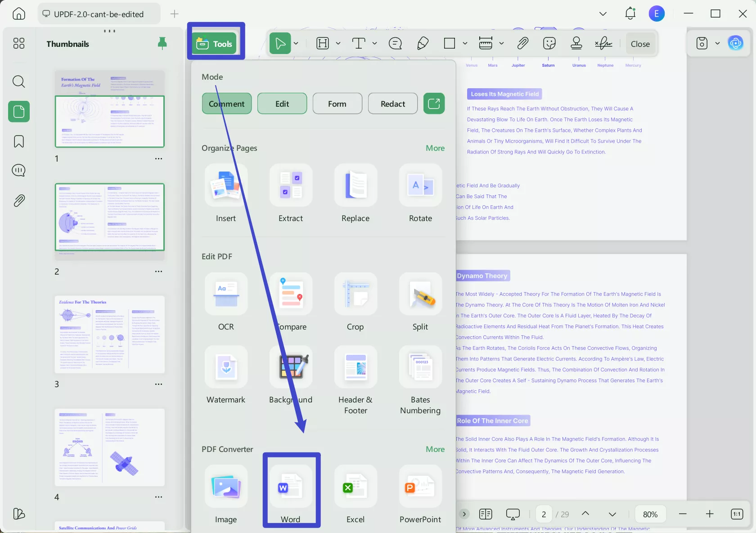
Task: Expand the save options chevron
Action: pos(717,43)
